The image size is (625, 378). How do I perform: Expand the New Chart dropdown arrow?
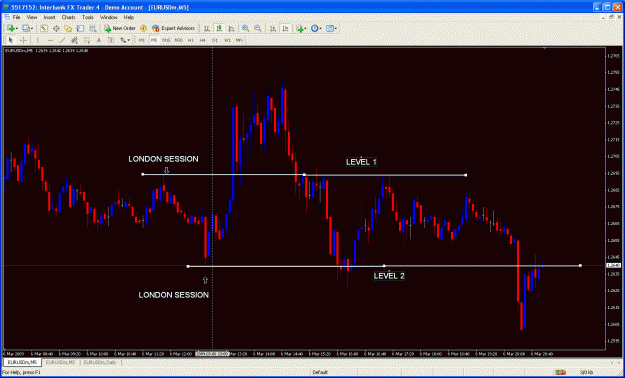(16, 28)
